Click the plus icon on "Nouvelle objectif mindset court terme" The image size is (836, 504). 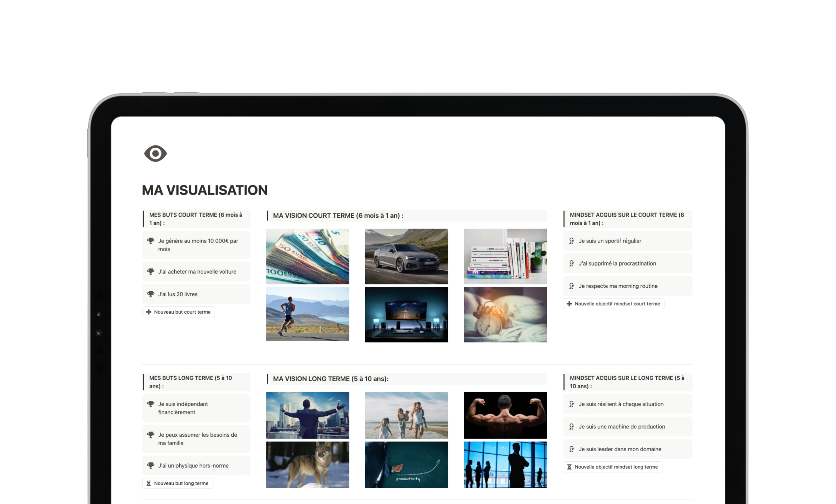pos(569,303)
